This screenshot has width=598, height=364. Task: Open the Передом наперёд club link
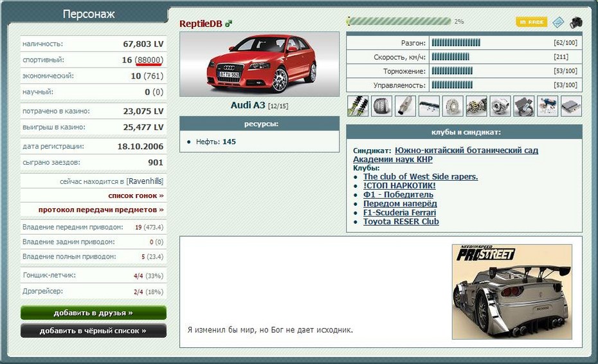click(400, 204)
